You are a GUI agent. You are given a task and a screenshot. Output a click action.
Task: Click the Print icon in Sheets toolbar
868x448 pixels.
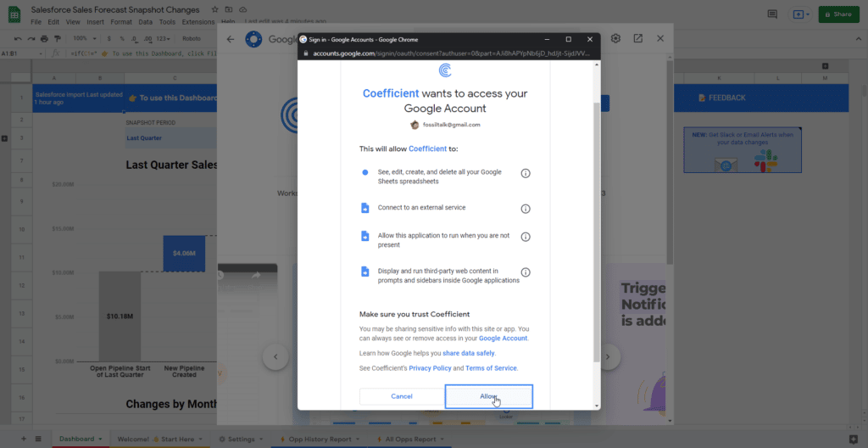pos(44,39)
